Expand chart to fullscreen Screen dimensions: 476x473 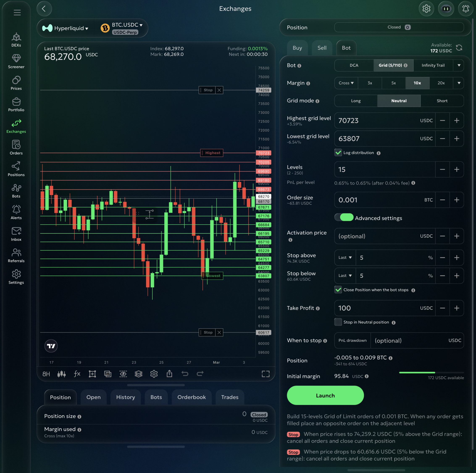(265, 374)
